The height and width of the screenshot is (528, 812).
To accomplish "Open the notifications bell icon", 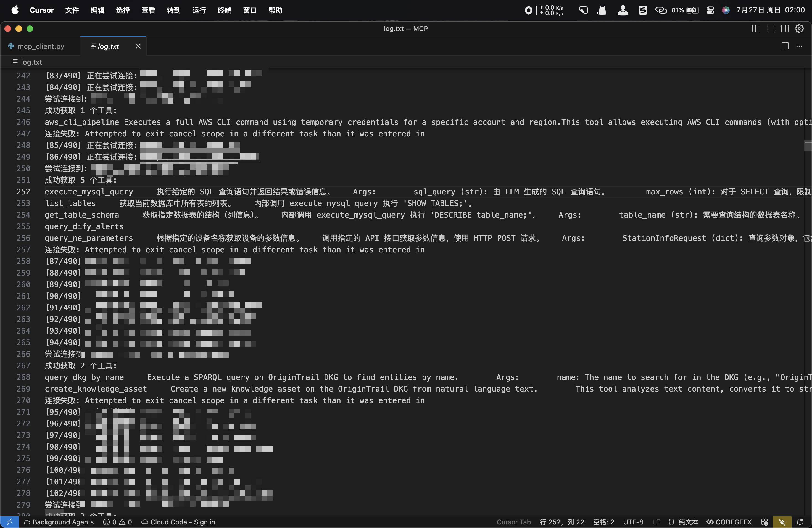I will point(800,522).
